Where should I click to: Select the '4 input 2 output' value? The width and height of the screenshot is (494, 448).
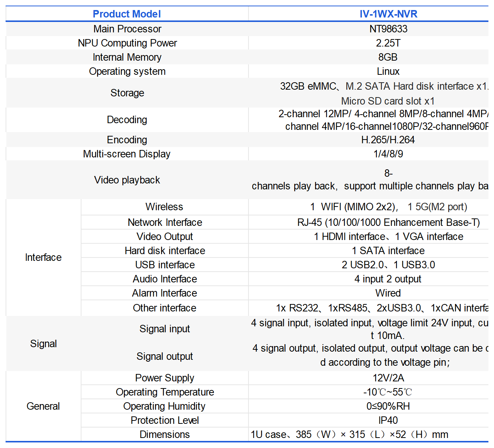pos(388,279)
